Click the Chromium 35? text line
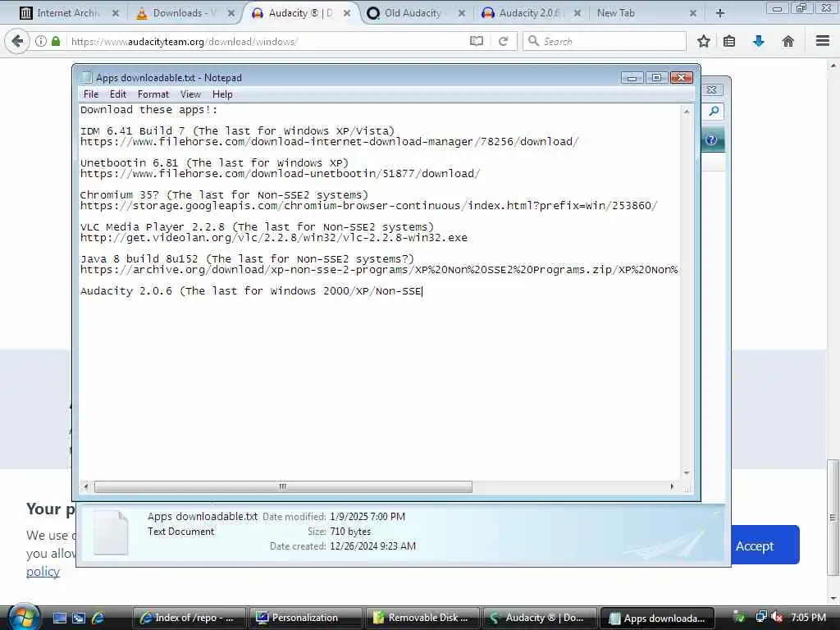Image resolution: width=840 pixels, height=630 pixels. click(225, 195)
